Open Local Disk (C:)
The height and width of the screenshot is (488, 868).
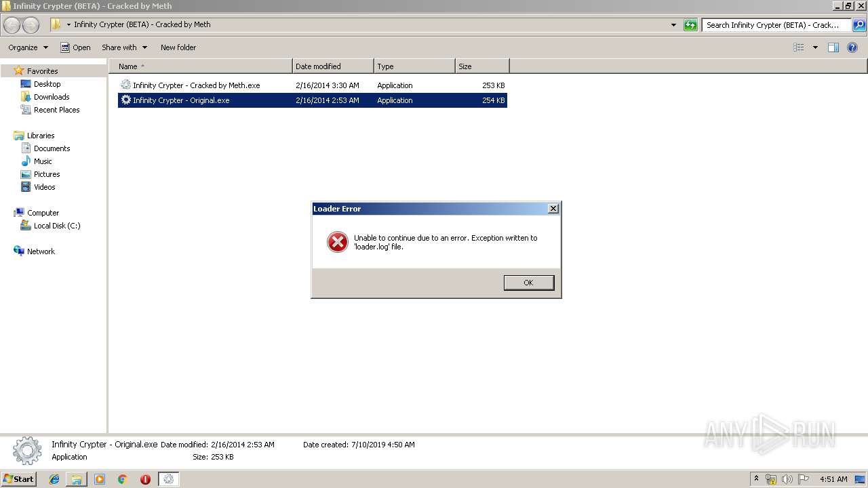(57, 226)
